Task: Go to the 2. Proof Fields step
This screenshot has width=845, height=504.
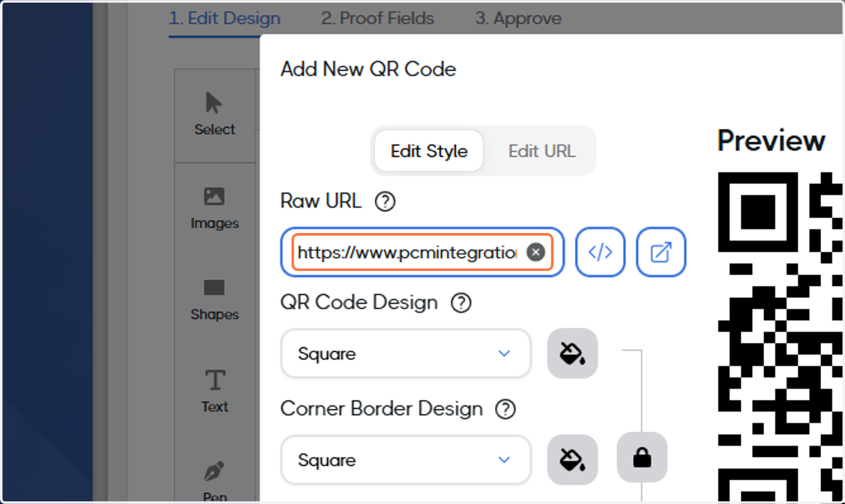Action: (378, 19)
